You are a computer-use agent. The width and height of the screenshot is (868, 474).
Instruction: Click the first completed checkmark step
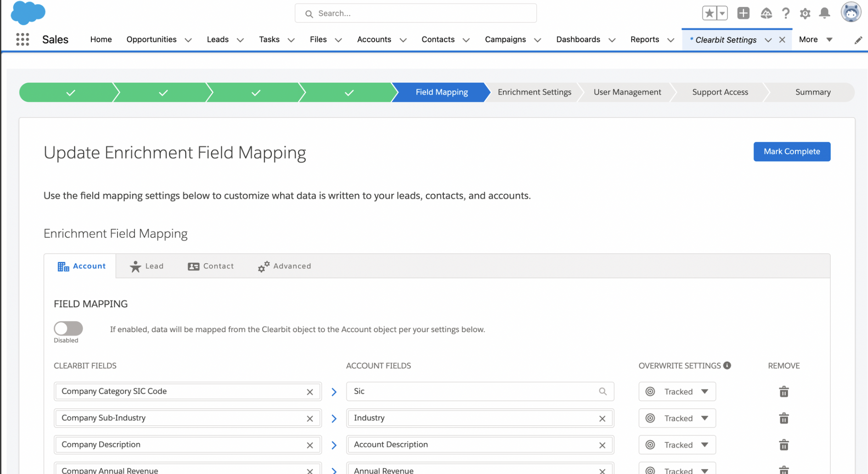tap(70, 92)
